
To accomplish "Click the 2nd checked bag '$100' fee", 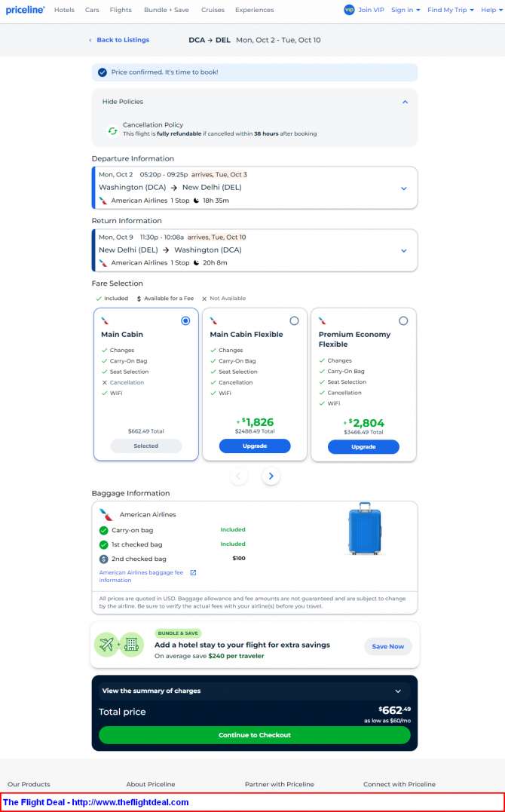I will pos(239,558).
